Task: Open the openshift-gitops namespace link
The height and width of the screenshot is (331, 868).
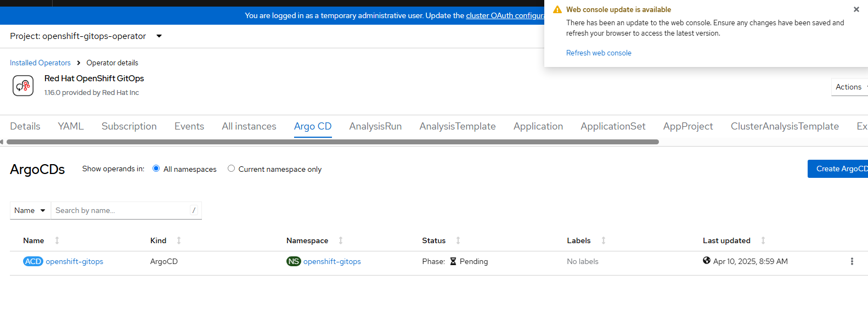Action: pos(332,261)
